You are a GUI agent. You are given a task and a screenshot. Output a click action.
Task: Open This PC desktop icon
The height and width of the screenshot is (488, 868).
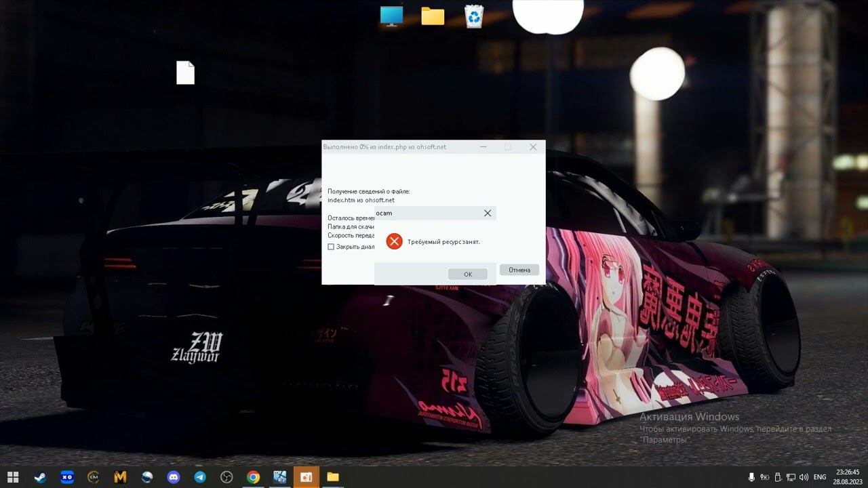click(x=391, y=16)
